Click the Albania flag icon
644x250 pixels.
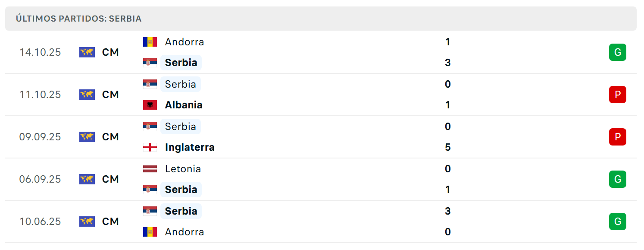click(150, 105)
